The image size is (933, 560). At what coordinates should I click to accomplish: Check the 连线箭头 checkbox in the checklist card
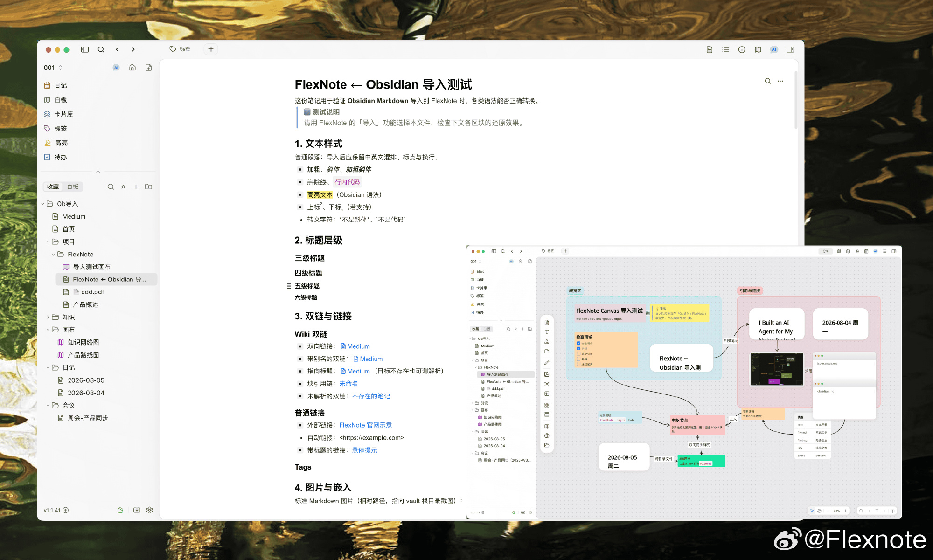click(578, 364)
